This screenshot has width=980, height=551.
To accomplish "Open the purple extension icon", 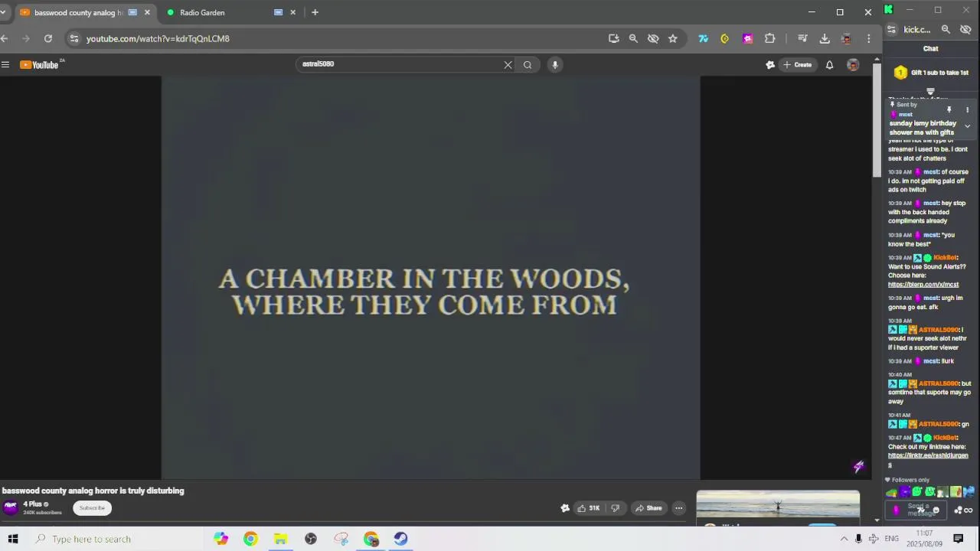I will pyautogui.click(x=748, y=38).
